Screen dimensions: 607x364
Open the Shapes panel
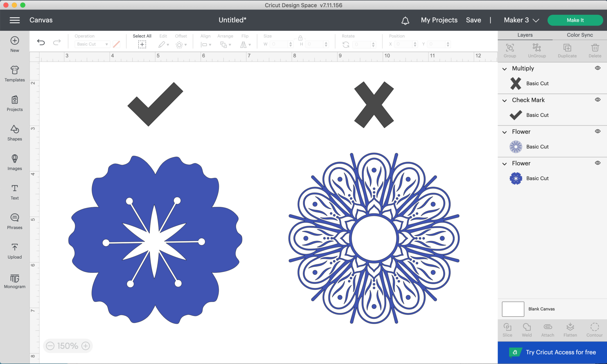pos(15,132)
